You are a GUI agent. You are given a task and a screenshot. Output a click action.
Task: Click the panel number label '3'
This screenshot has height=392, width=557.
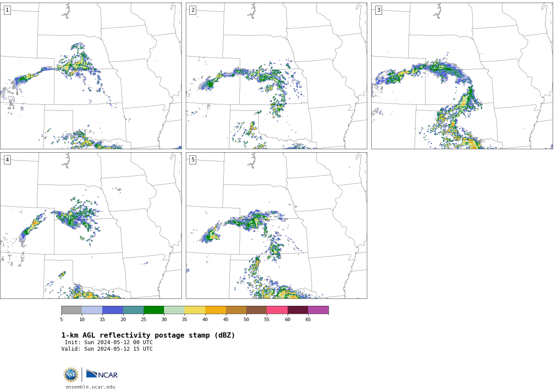[378, 10]
